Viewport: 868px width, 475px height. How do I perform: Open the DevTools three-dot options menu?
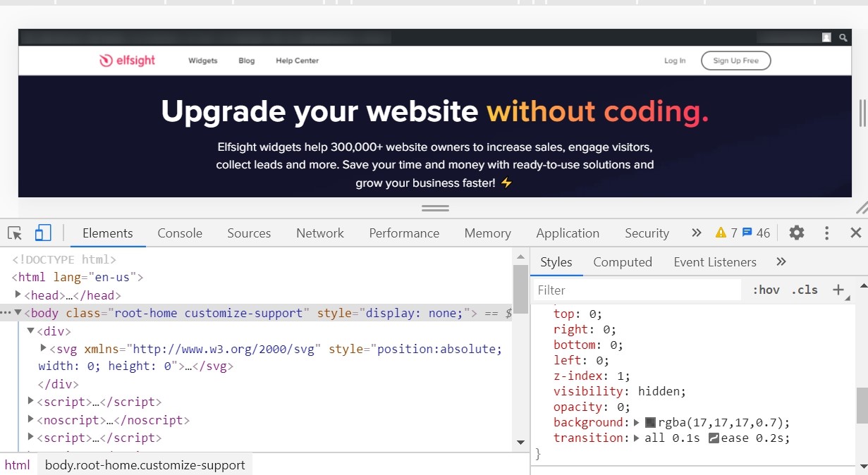pos(826,233)
